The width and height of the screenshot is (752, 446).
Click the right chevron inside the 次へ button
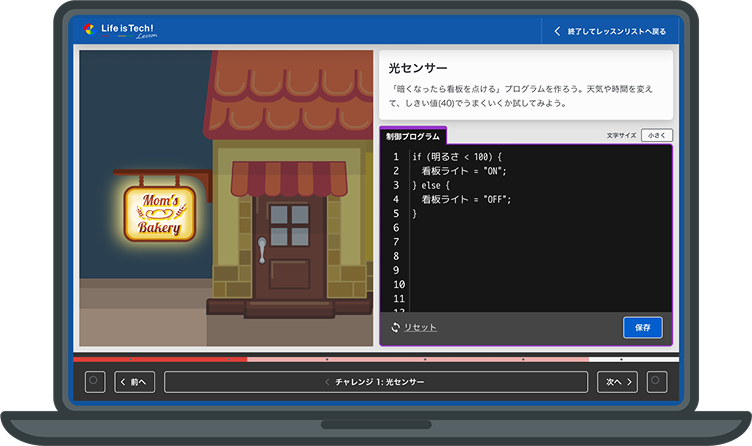coord(629,381)
